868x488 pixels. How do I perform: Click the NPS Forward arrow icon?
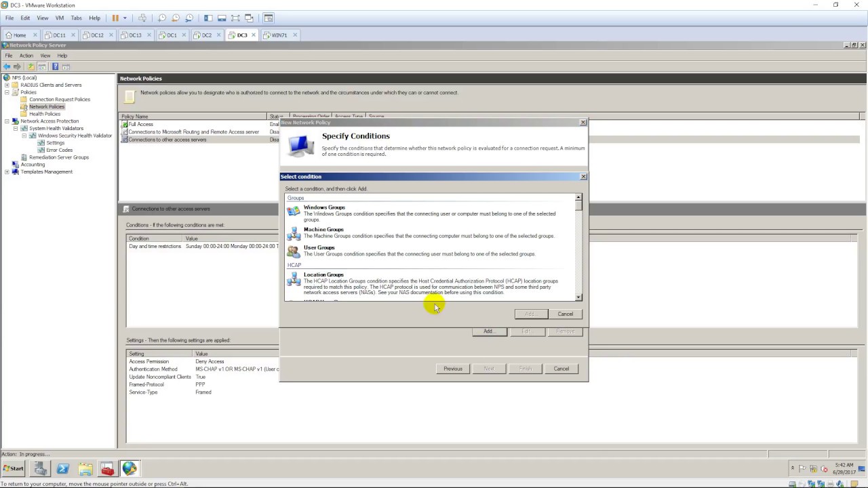(x=18, y=66)
